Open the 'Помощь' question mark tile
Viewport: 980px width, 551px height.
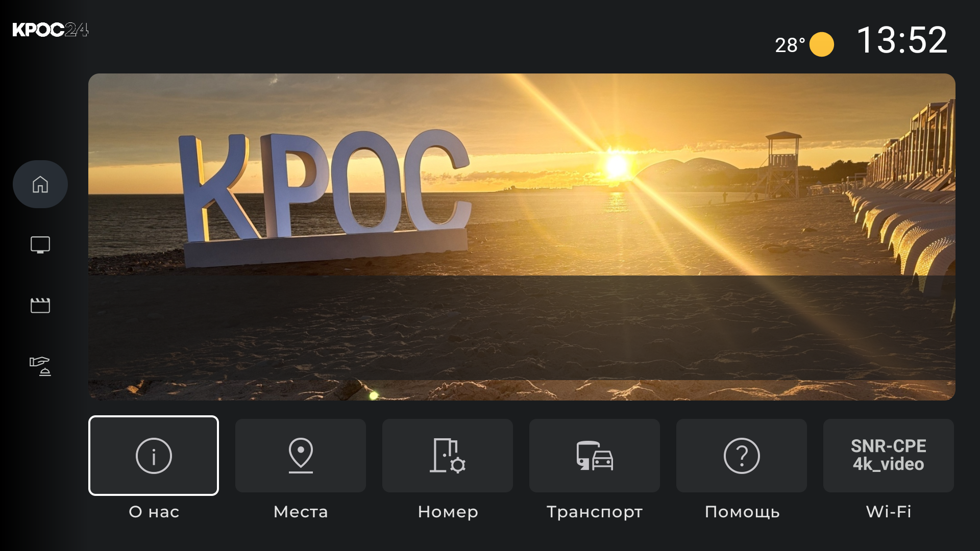[x=742, y=456]
